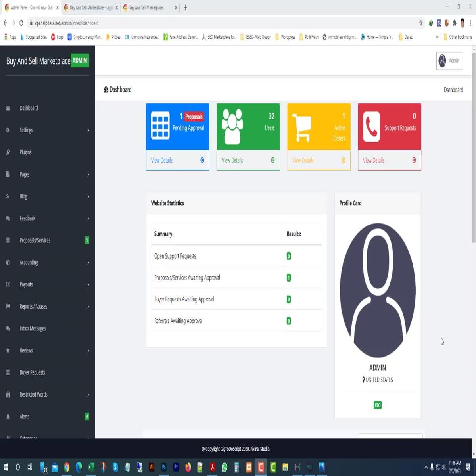The width and height of the screenshot is (476, 476).
Task: Click the admin profile avatar image
Action: (x=378, y=290)
